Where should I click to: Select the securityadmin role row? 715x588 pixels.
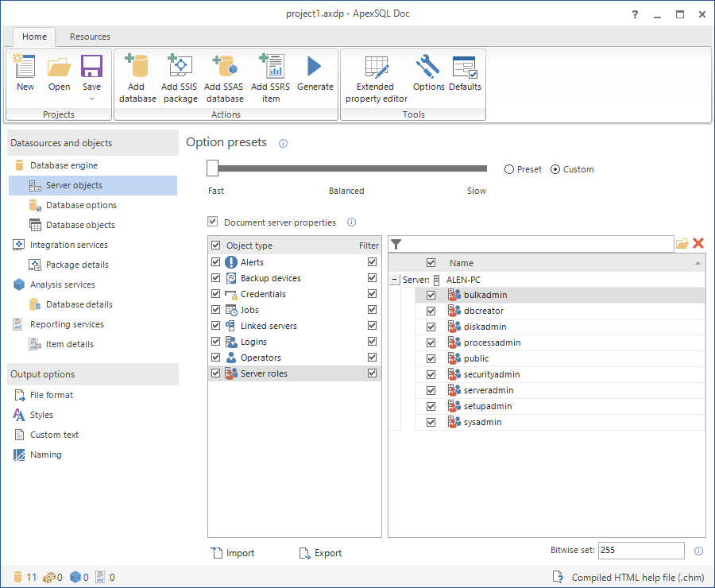pyautogui.click(x=560, y=374)
